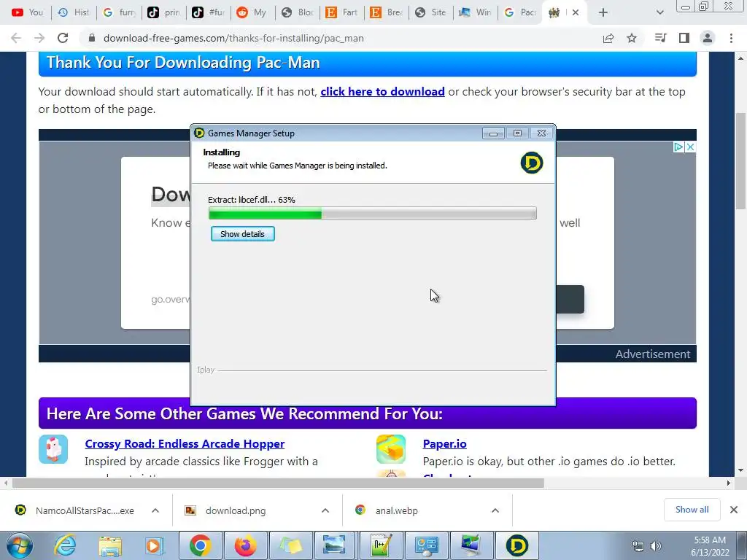Open a new tab with plus icon
This screenshot has height=560, width=747.
point(603,12)
